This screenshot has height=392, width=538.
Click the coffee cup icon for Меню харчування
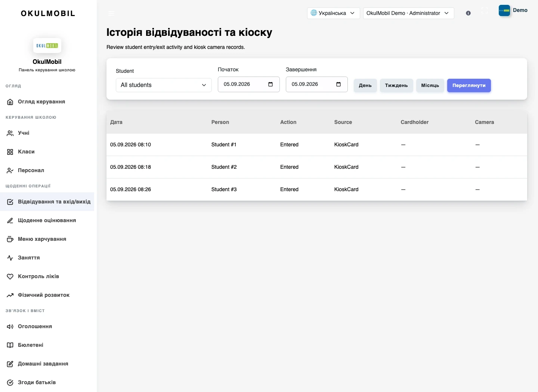click(x=10, y=239)
